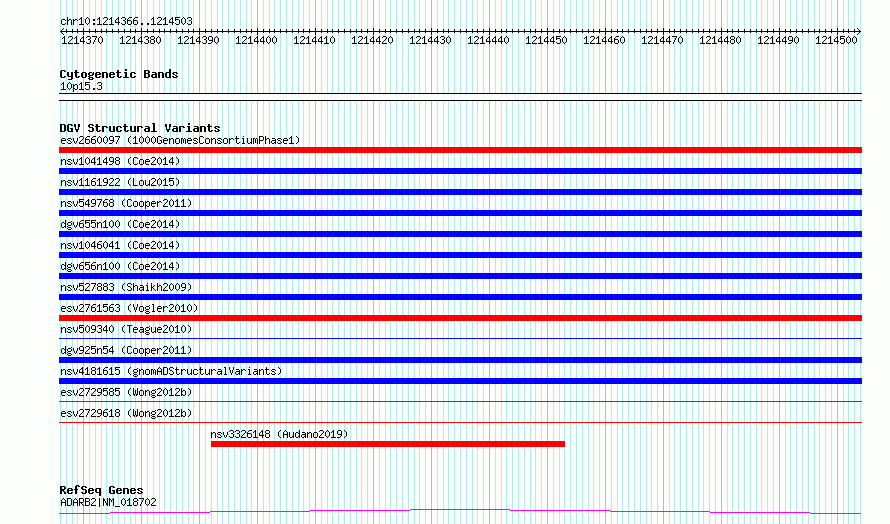Click the blue bar under dgv925n54
This screenshot has width=890, height=524.
[460, 360]
